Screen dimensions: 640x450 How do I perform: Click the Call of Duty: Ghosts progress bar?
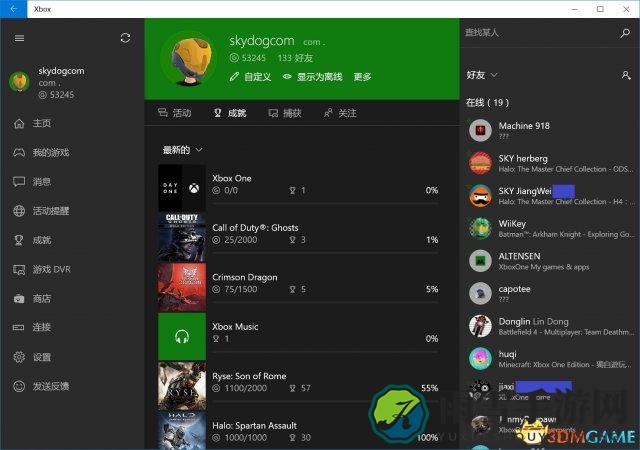point(325,253)
